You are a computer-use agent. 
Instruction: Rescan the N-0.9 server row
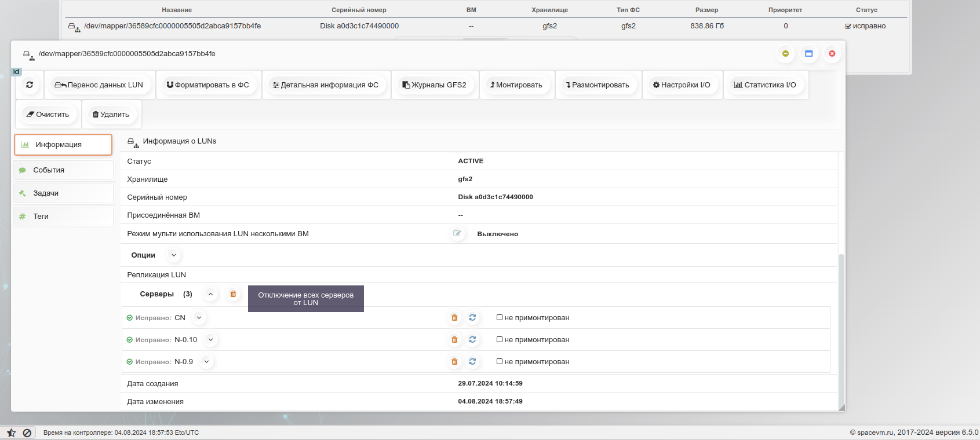[x=472, y=361]
